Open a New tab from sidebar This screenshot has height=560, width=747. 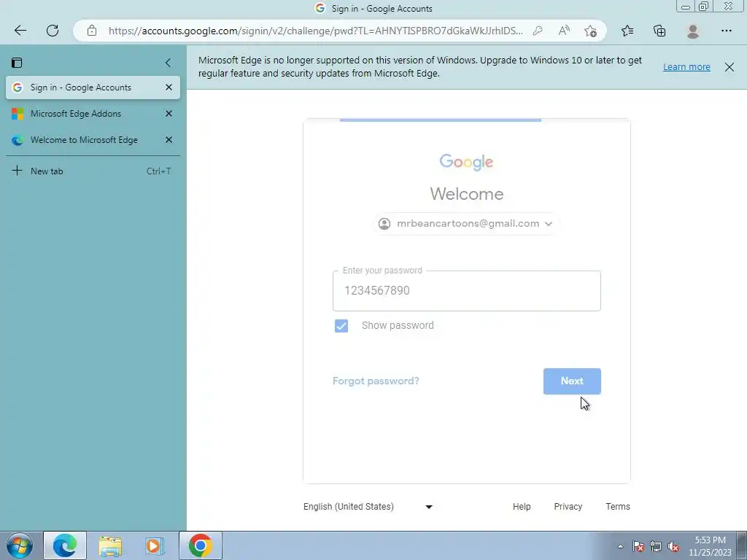pyautogui.click(x=93, y=171)
